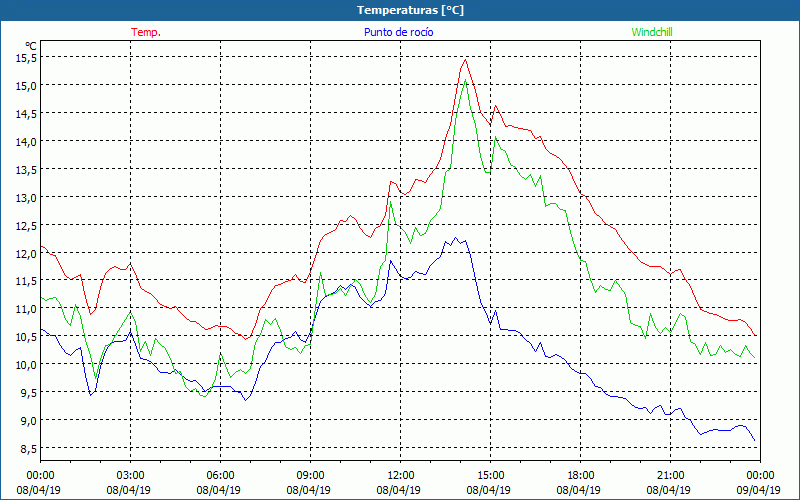
Task: Click the '13,5' y-axis value
Action: click(x=27, y=170)
